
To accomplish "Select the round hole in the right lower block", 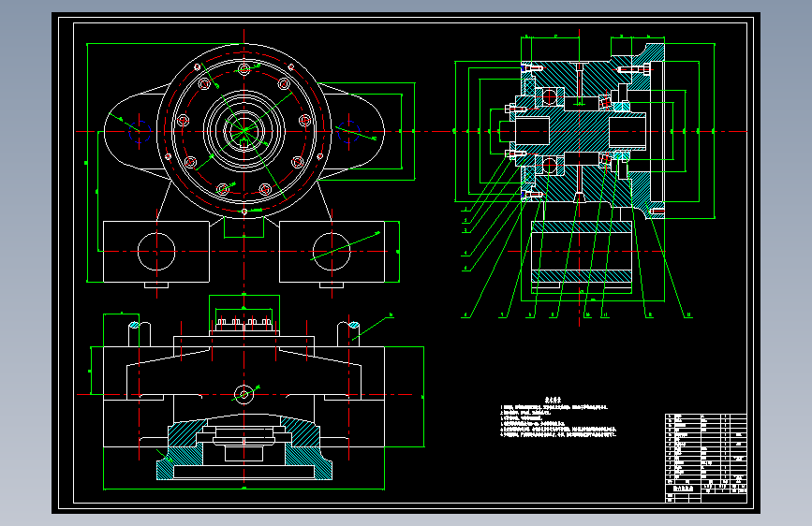I will pyautogui.click(x=332, y=252).
